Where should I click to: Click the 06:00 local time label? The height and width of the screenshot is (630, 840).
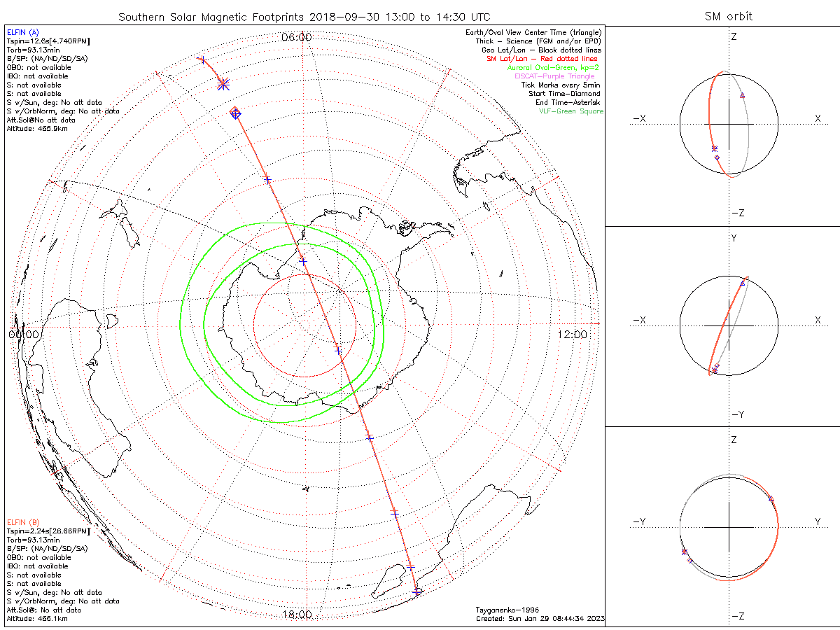[x=296, y=36]
